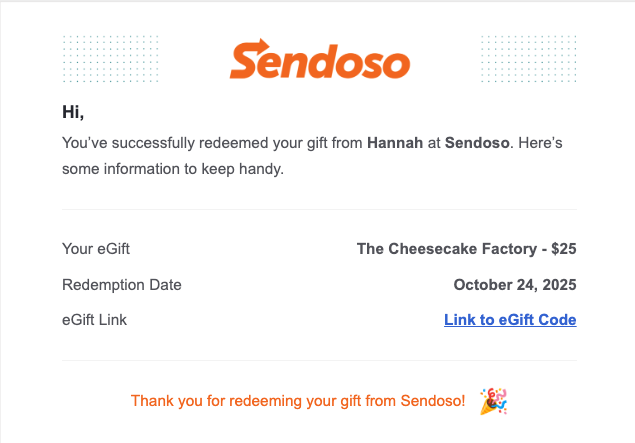Click the line "some information to keep handy"
The height and width of the screenshot is (443, 635).
click(x=173, y=169)
